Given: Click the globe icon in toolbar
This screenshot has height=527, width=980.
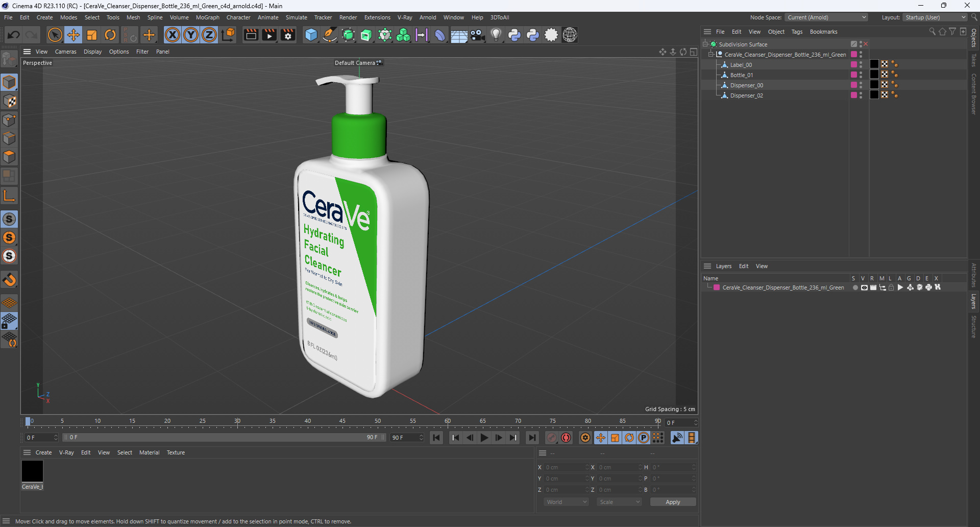Looking at the screenshot, I should click(570, 35).
